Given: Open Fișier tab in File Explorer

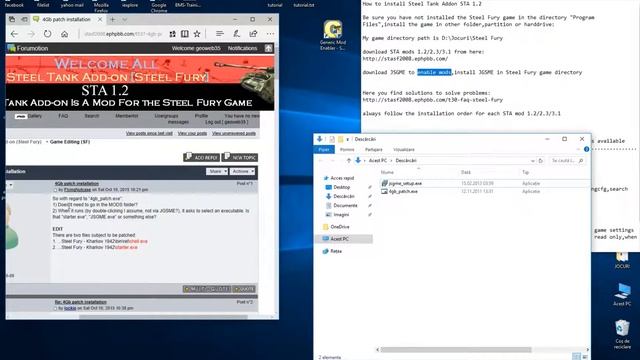Looking at the screenshot, I should [x=324, y=150].
